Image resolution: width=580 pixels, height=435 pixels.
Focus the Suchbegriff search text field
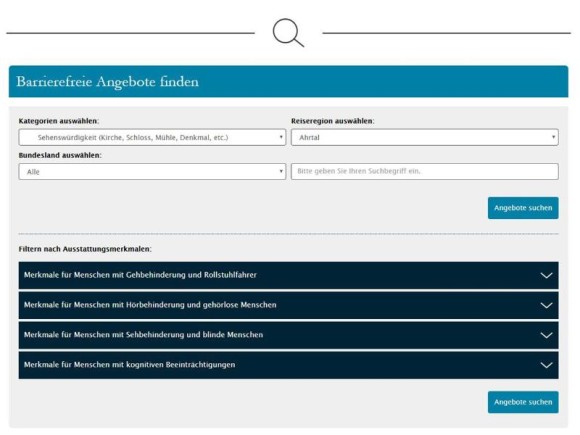click(425, 172)
